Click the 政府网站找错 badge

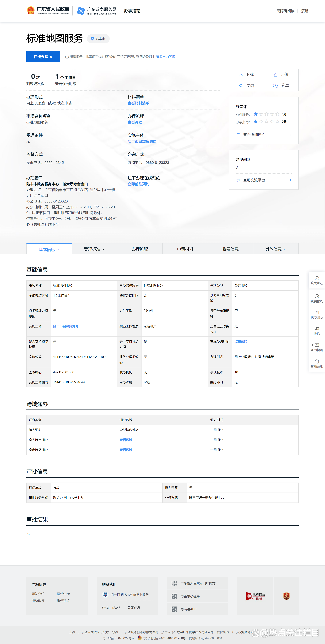click(256, 596)
